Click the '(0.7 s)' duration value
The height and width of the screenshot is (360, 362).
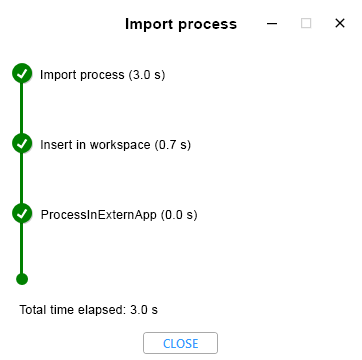[x=173, y=145]
